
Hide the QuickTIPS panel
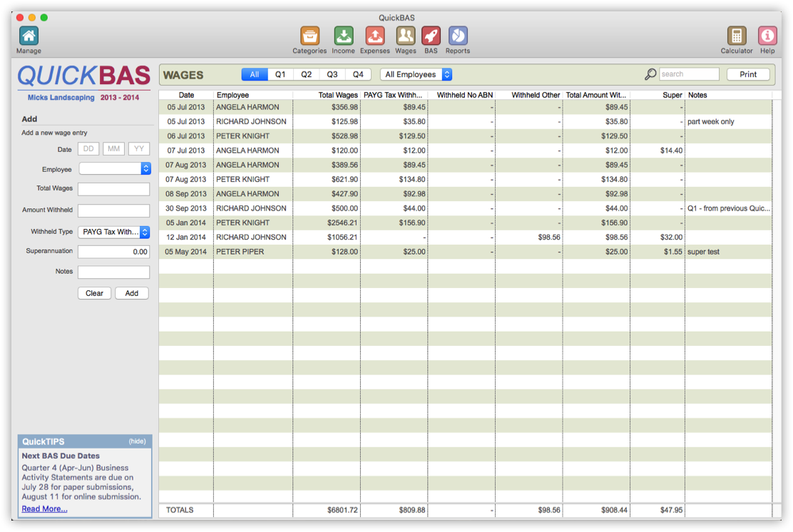point(138,441)
